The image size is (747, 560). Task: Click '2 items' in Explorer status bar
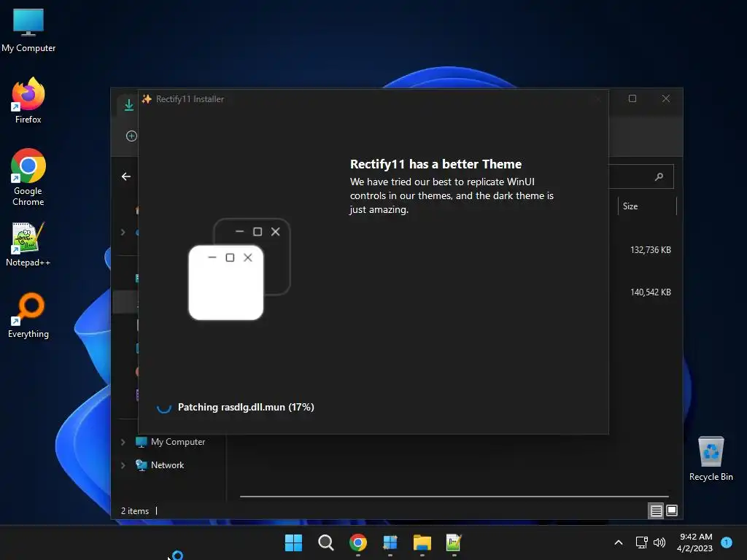135,511
